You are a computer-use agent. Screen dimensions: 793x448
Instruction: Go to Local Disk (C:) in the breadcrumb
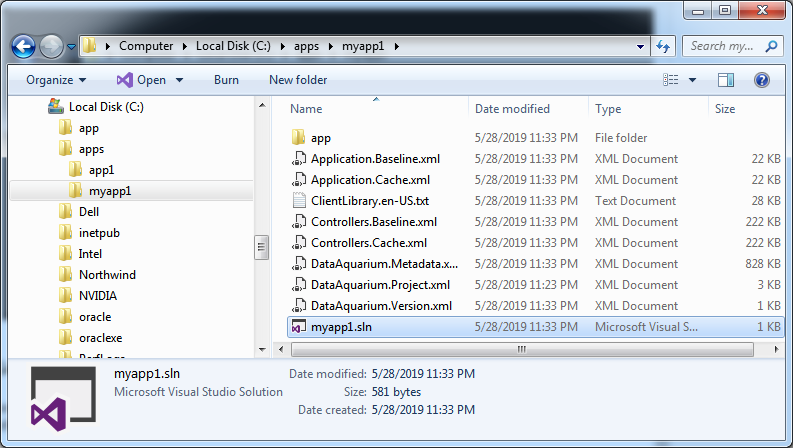233,46
